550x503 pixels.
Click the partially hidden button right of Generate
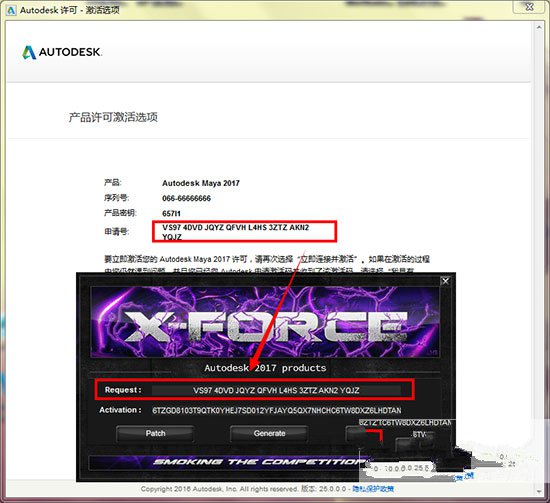[x=364, y=434]
